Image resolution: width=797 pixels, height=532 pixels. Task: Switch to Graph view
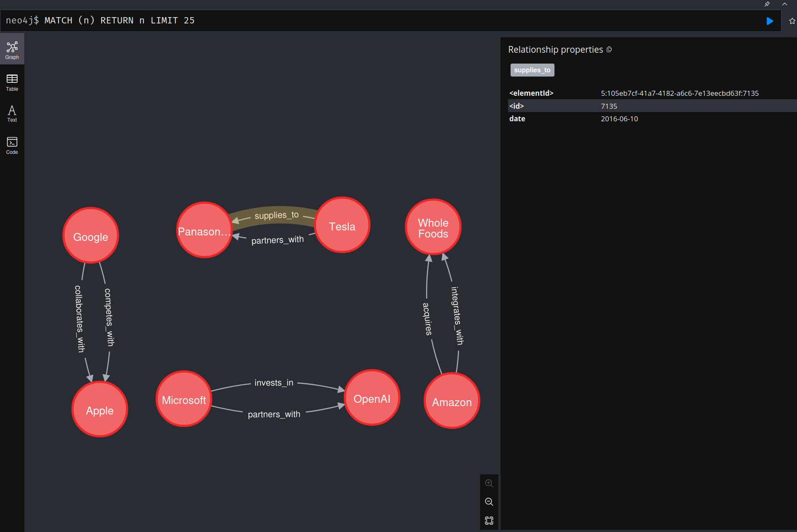pyautogui.click(x=12, y=50)
